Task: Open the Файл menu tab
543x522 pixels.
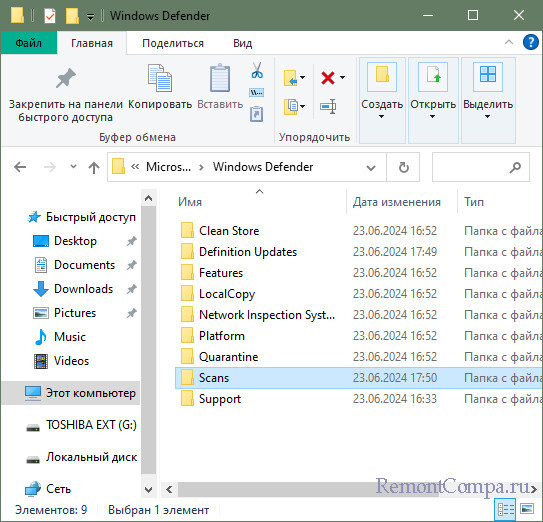Action: (29, 43)
